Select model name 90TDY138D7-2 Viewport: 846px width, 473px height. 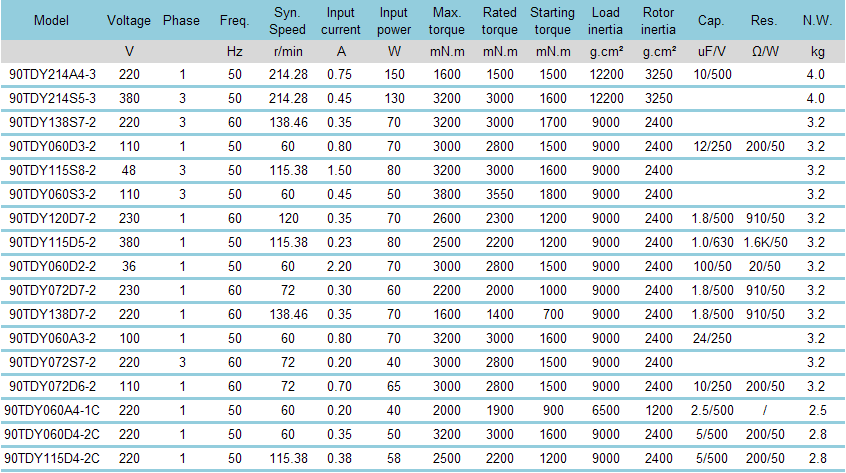(x=52, y=314)
